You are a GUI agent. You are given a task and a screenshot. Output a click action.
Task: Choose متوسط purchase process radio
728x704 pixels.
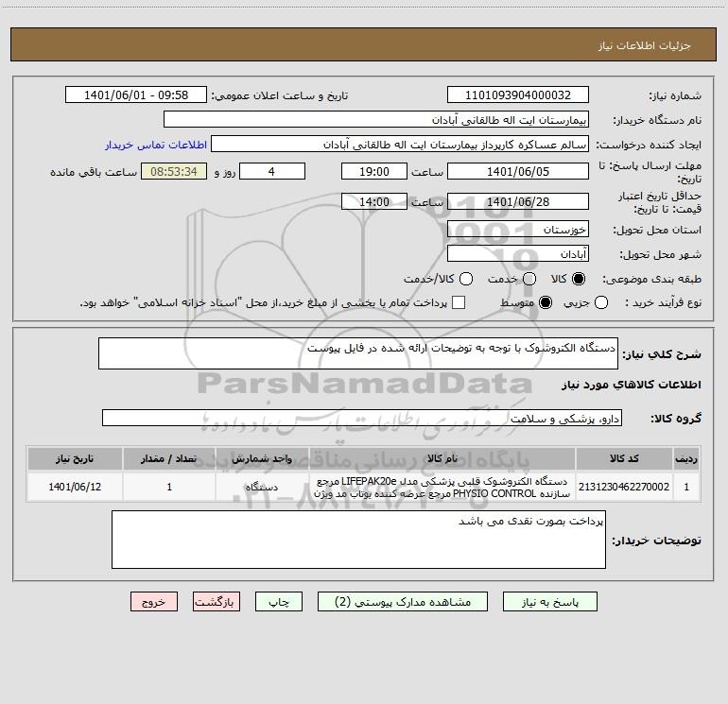point(546,302)
